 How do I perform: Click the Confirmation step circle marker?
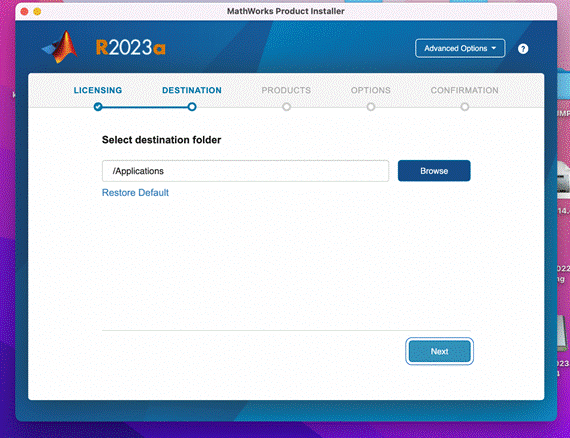pyautogui.click(x=465, y=107)
